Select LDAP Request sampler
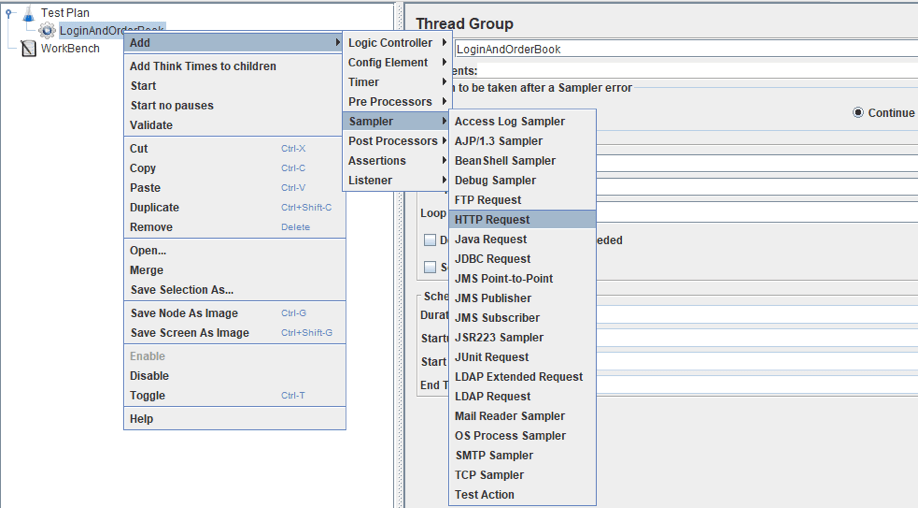 coord(522,396)
